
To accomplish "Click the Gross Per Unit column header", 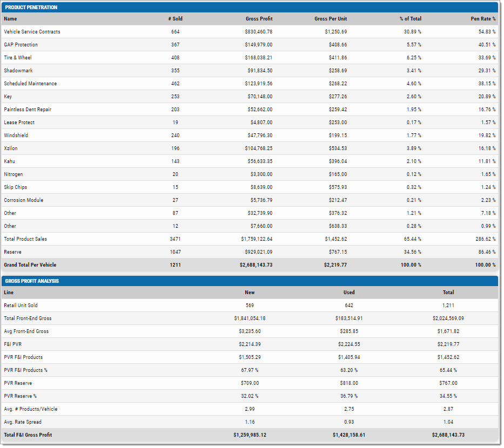I will coord(331,19).
